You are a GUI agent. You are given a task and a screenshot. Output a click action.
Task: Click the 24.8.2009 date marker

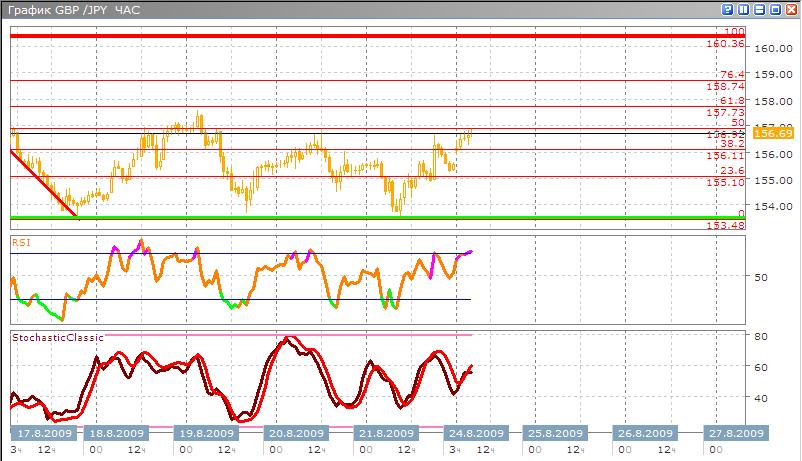475,433
